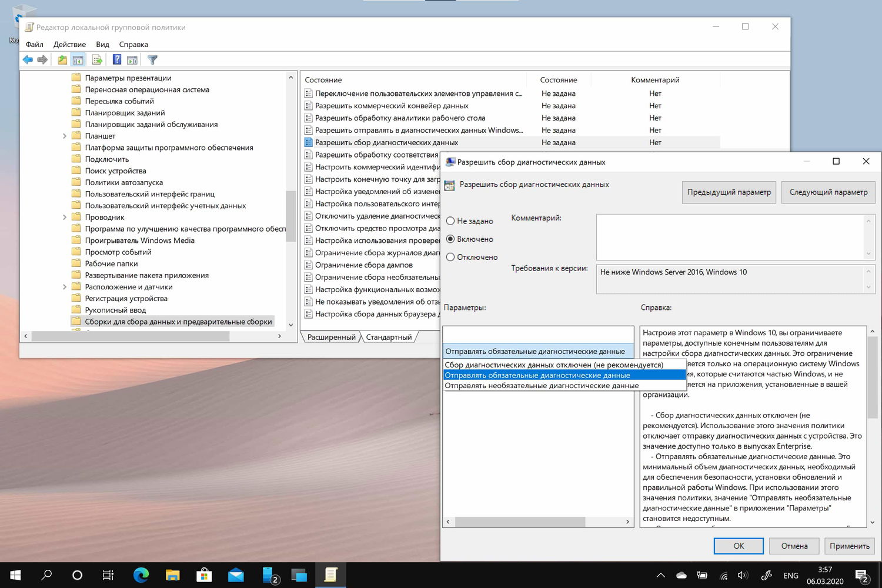This screenshot has height=588, width=882.
Task: Click the Up one level folder icon
Action: pos(61,59)
